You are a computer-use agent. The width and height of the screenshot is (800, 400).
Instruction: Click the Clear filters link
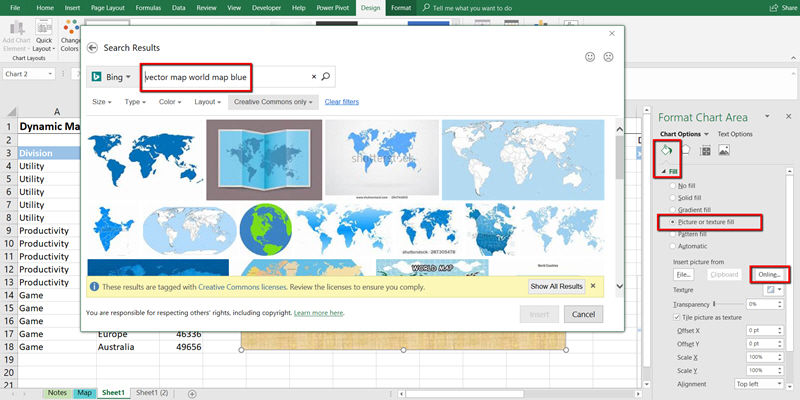(x=342, y=102)
